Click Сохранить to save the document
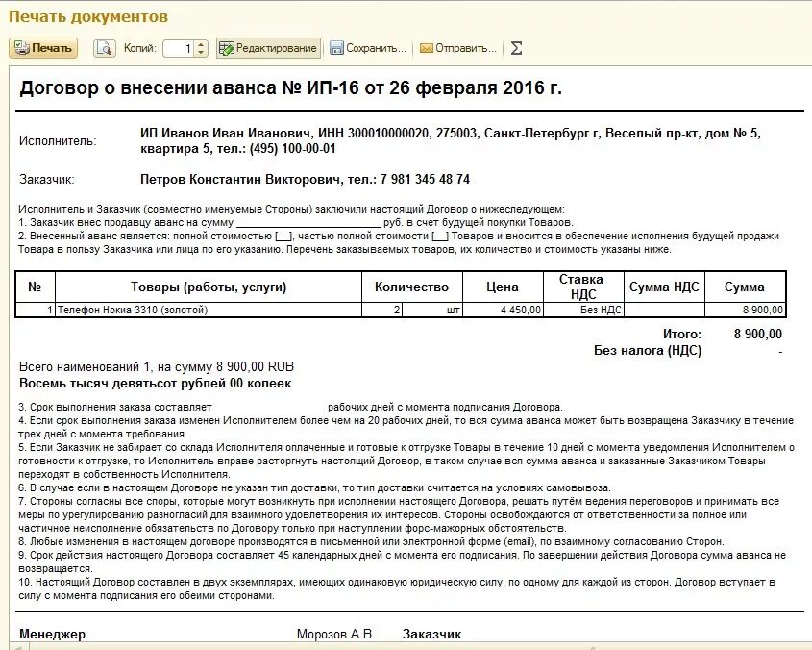 click(x=368, y=48)
